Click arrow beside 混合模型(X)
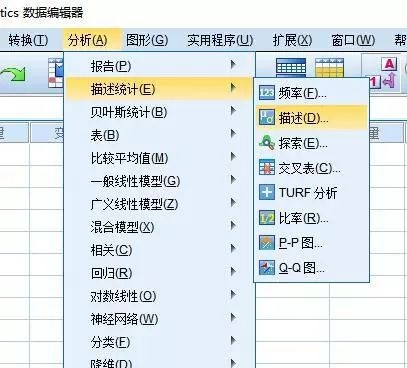The image size is (407, 368). coord(233,226)
